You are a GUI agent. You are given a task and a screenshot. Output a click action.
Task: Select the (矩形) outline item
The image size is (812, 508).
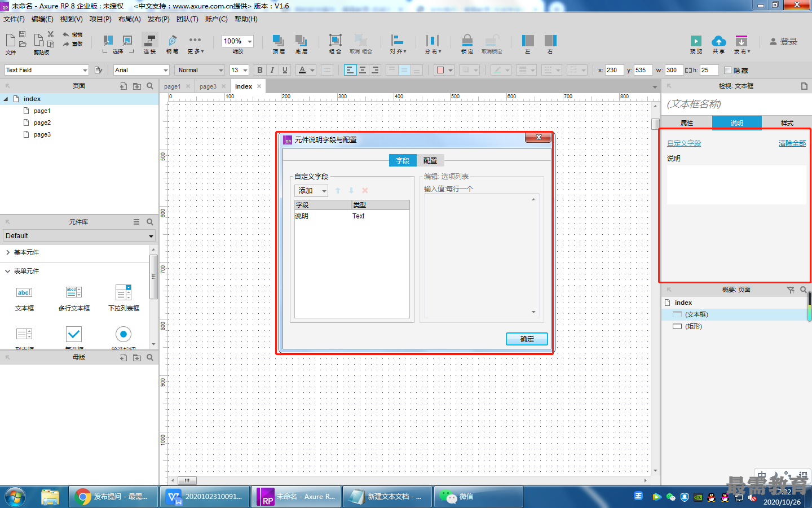[694, 326]
